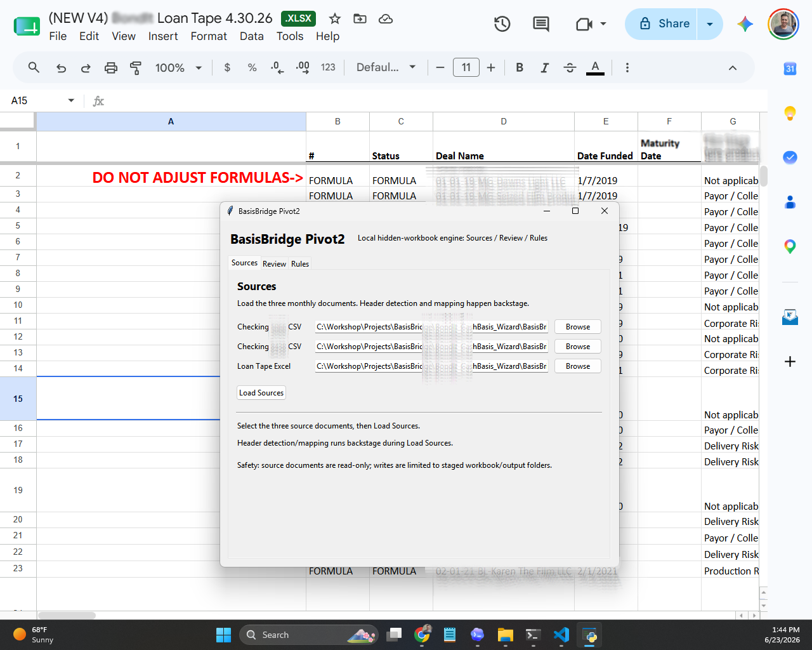Print the spreadsheet with the printer icon
812x650 pixels.
coord(111,68)
